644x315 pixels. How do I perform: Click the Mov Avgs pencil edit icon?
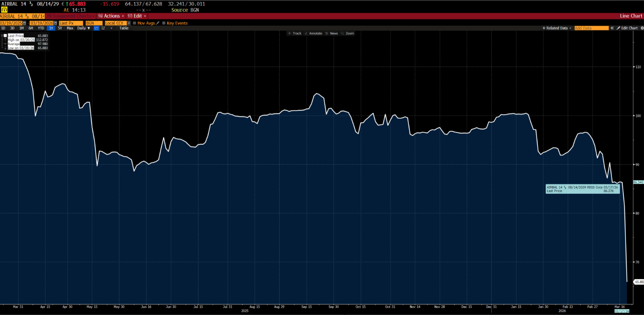158,23
